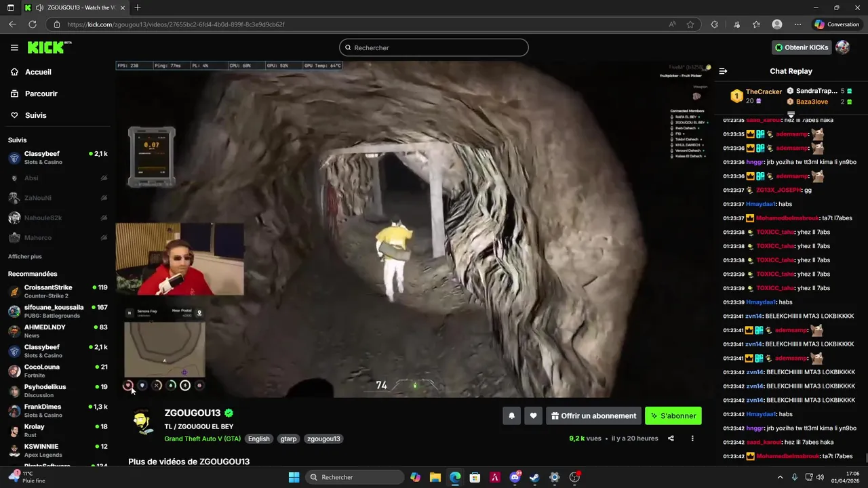This screenshot has height=488, width=868.
Task: Open Nahoule82k followed channel
Action: (x=58, y=218)
